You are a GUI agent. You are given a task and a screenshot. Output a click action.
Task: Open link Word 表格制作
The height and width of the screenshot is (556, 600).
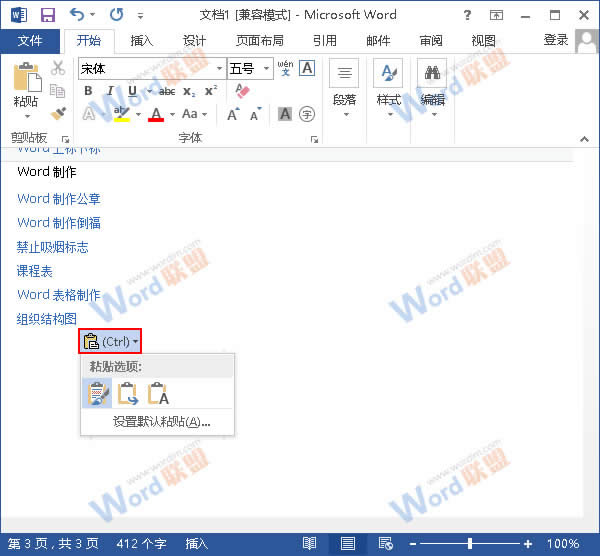[59, 295]
